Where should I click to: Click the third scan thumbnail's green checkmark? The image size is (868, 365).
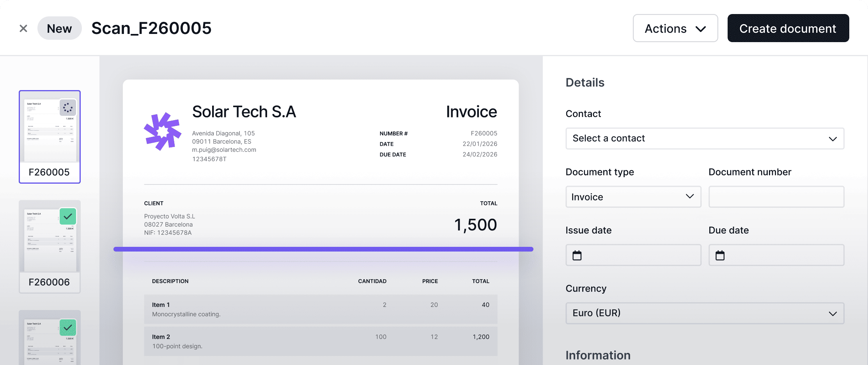pyautogui.click(x=68, y=327)
